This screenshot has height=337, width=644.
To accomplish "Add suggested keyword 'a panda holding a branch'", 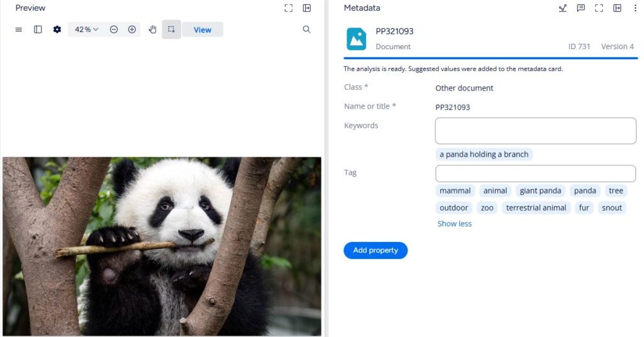I will 484,154.
